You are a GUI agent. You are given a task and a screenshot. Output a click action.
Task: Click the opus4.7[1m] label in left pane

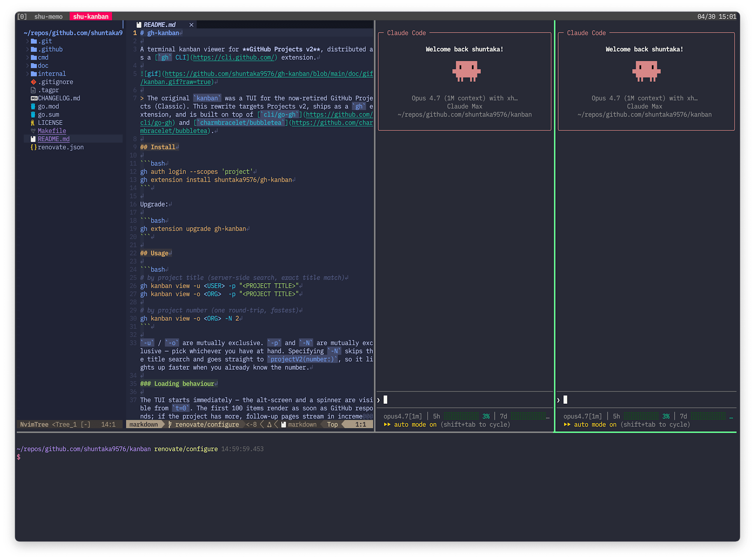point(402,416)
